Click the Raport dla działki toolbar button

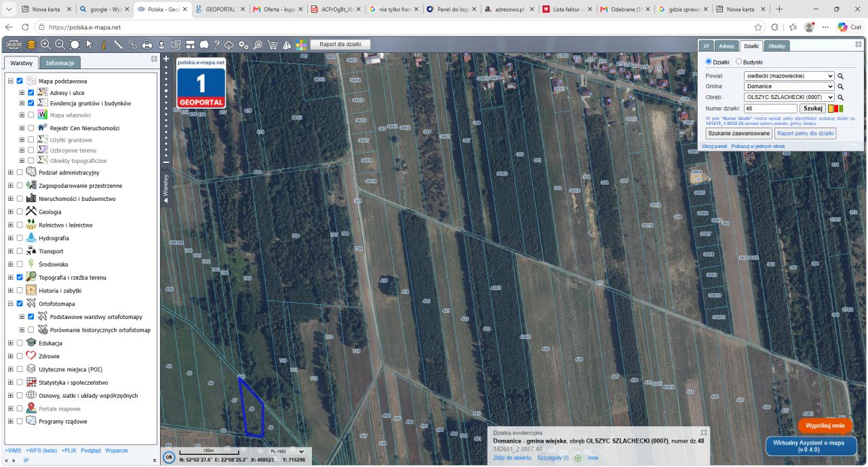coord(340,45)
